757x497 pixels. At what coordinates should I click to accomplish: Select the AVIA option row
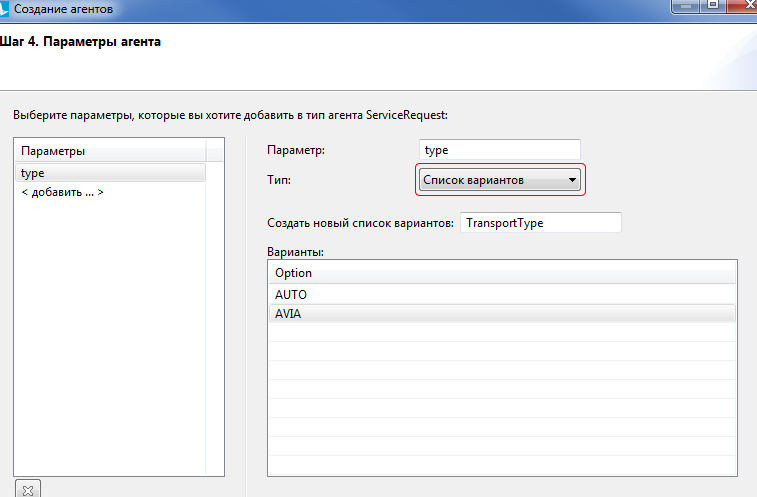click(502, 313)
